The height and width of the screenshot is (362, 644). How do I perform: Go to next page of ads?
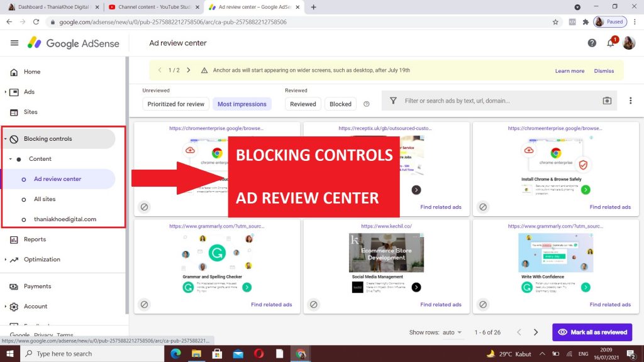[x=536, y=332]
